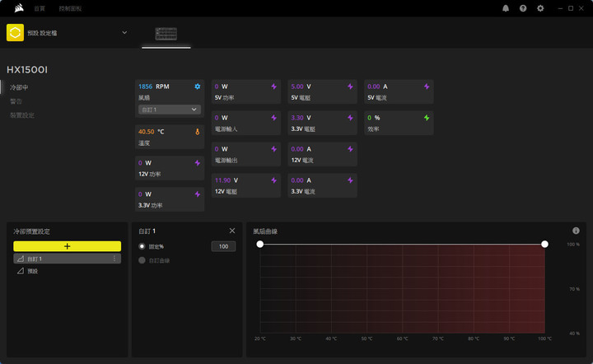Click the lightning icon on 12V 功率 tile
This screenshot has width=593, height=364.
pos(198,163)
